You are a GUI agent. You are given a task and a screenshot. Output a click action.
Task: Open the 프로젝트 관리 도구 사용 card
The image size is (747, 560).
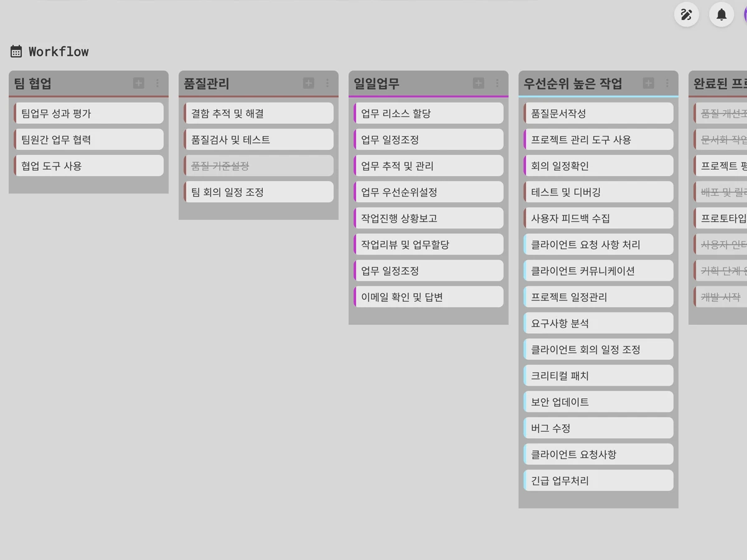598,139
